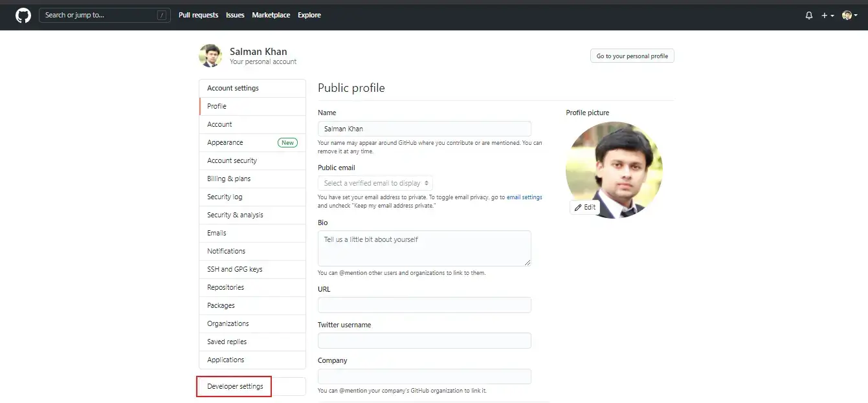The image size is (868, 403).
Task: Open notifications via the bell icon
Action: coord(808,14)
